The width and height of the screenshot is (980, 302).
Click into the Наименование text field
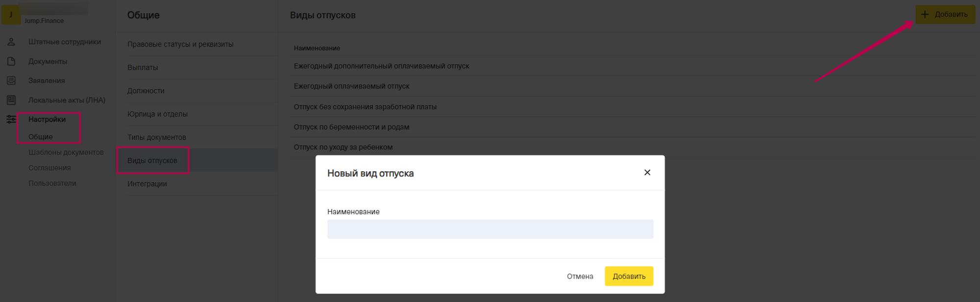(x=490, y=229)
